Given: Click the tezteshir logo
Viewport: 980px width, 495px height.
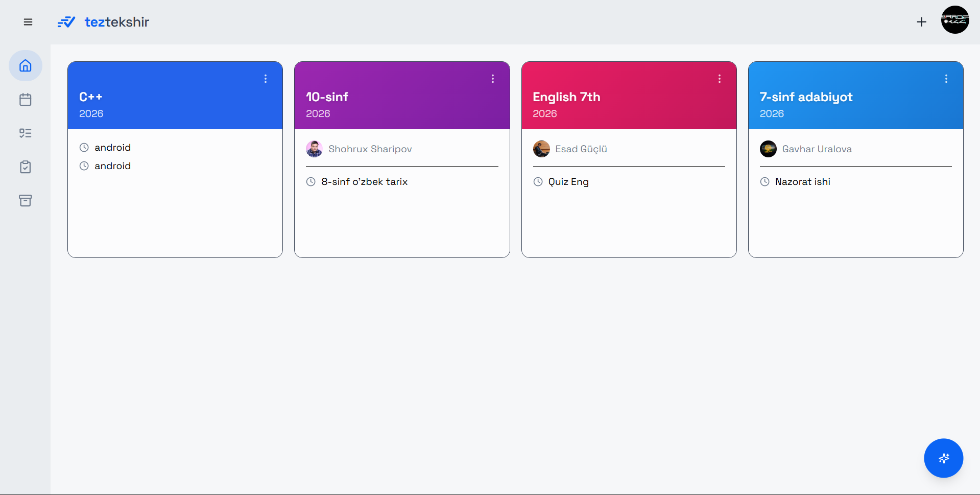Looking at the screenshot, I should 104,22.
